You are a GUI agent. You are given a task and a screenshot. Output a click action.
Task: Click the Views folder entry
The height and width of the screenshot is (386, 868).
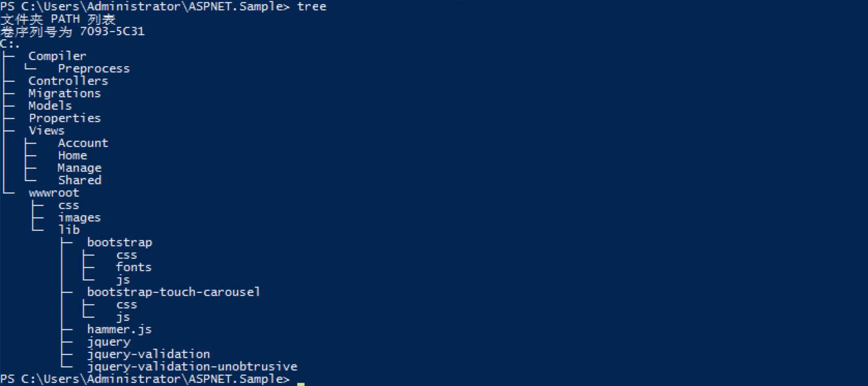47,130
